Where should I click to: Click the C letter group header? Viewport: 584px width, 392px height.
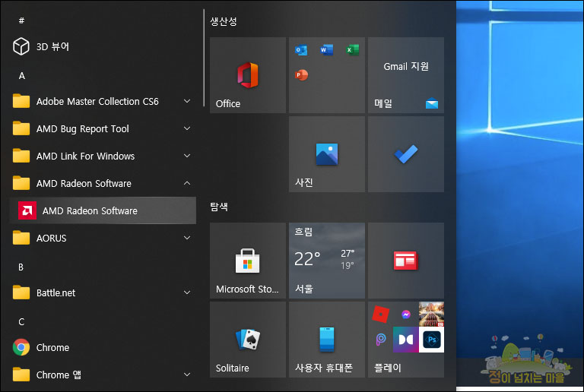coord(21,321)
